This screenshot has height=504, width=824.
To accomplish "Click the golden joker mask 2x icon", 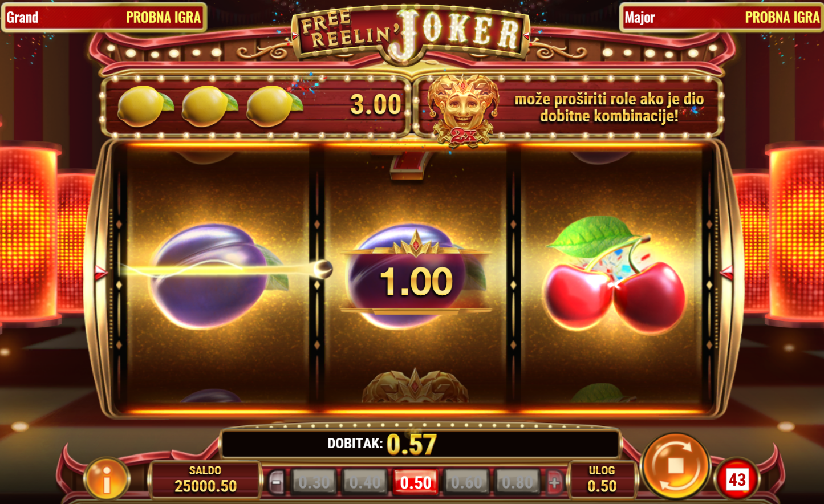I will click(462, 109).
